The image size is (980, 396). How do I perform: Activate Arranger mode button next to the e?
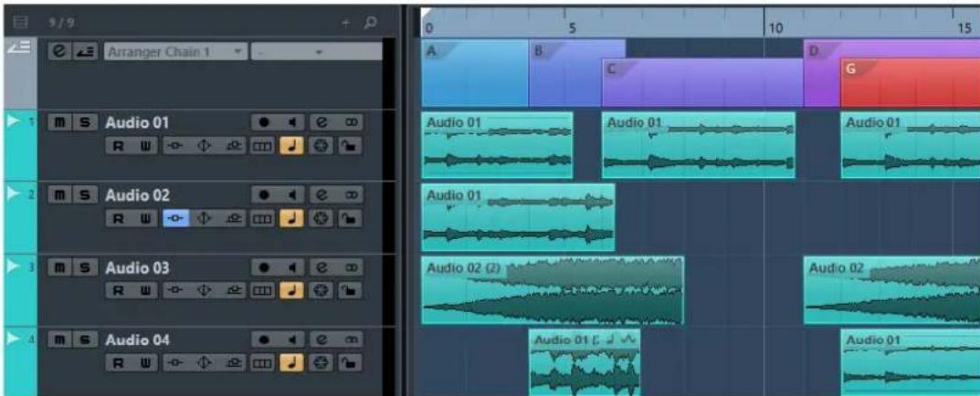pyautogui.click(x=84, y=52)
